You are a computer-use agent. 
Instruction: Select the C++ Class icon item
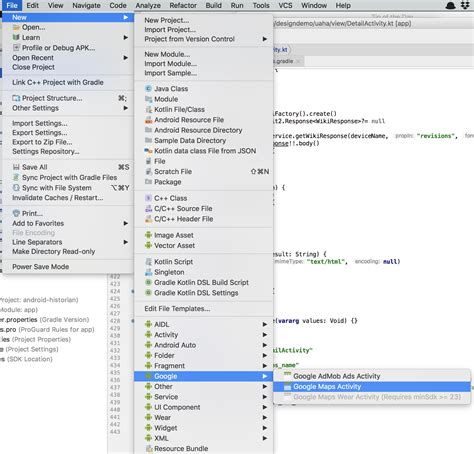point(148,198)
